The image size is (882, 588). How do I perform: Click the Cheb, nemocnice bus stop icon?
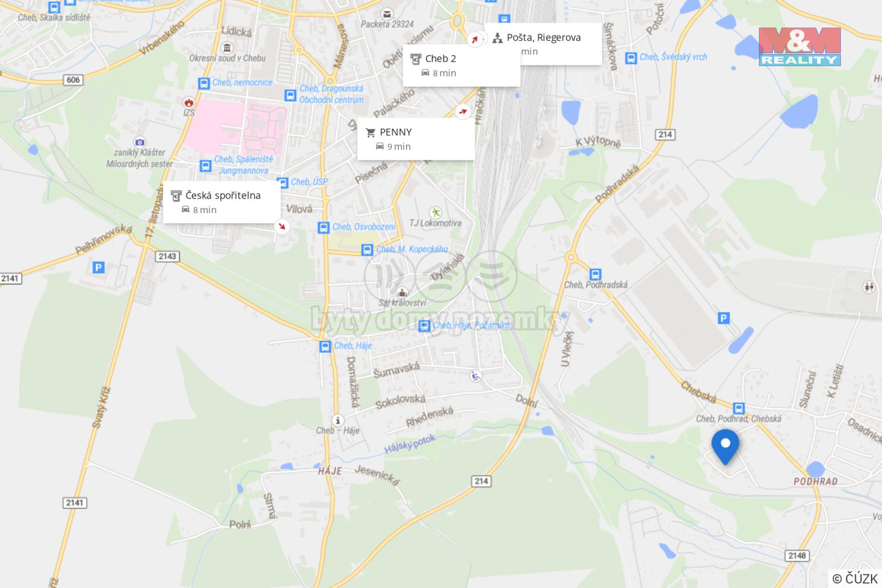click(x=204, y=83)
